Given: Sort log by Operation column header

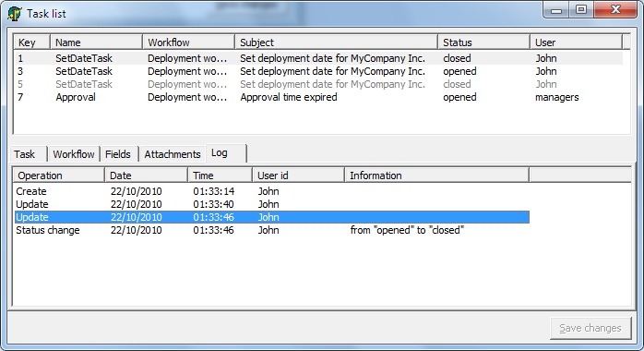Looking at the screenshot, I should click(58, 175).
